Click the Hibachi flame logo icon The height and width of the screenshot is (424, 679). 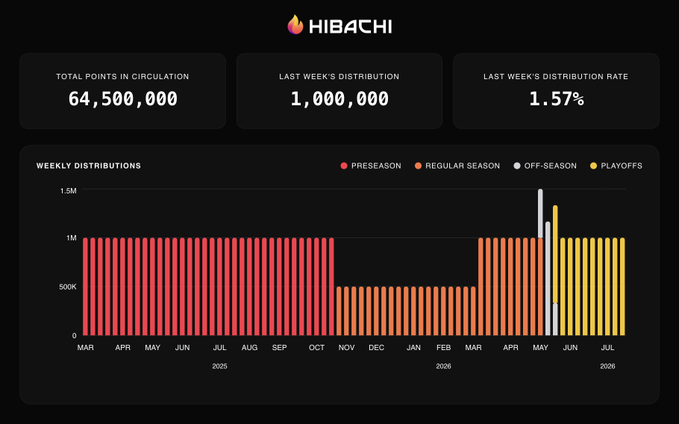click(295, 25)
